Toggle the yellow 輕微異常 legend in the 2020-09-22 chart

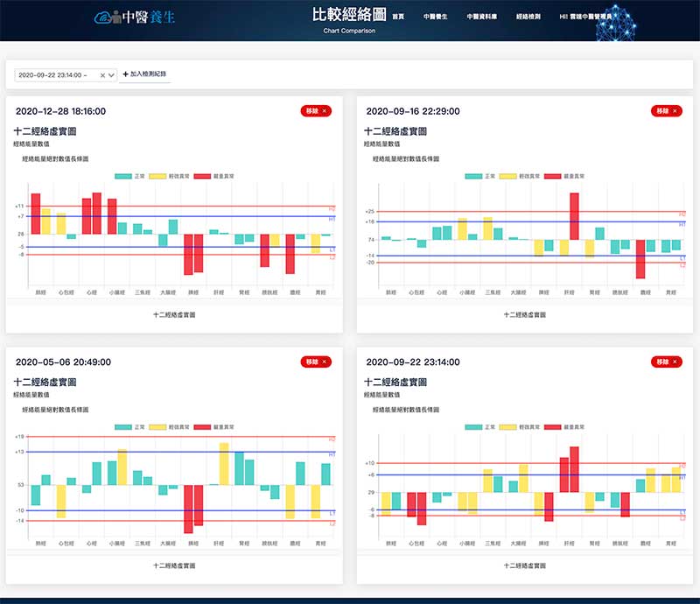[520, 427]
